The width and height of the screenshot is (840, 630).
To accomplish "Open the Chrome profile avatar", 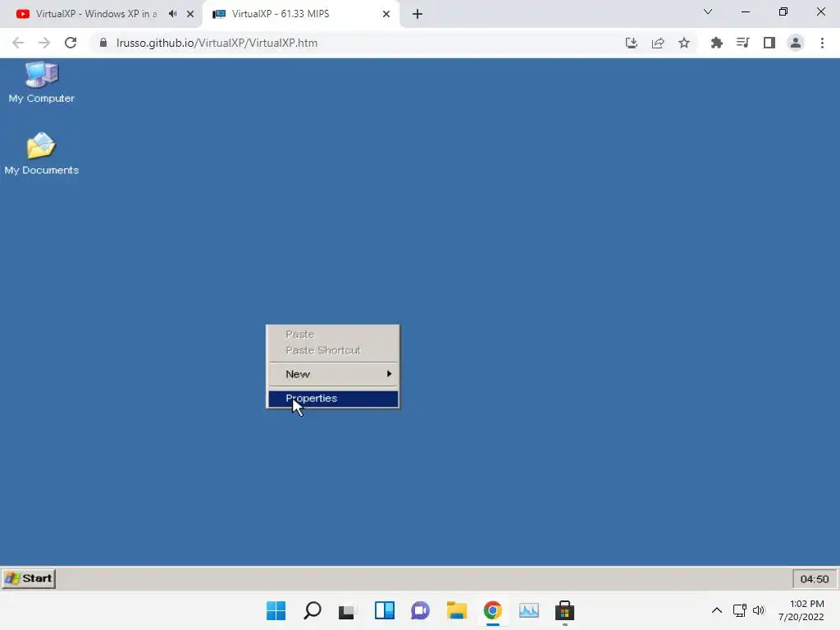I will coord(796,43).
